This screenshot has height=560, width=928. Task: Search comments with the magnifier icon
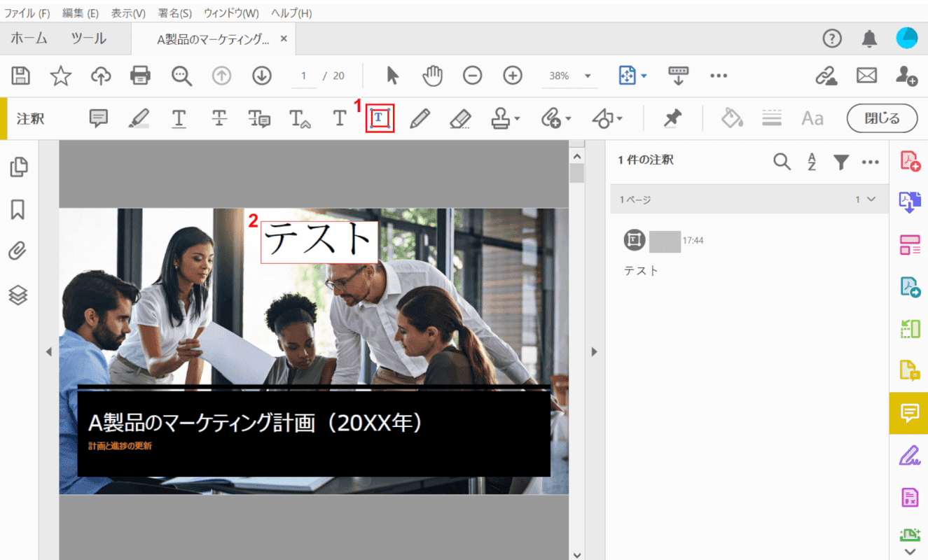782,162
